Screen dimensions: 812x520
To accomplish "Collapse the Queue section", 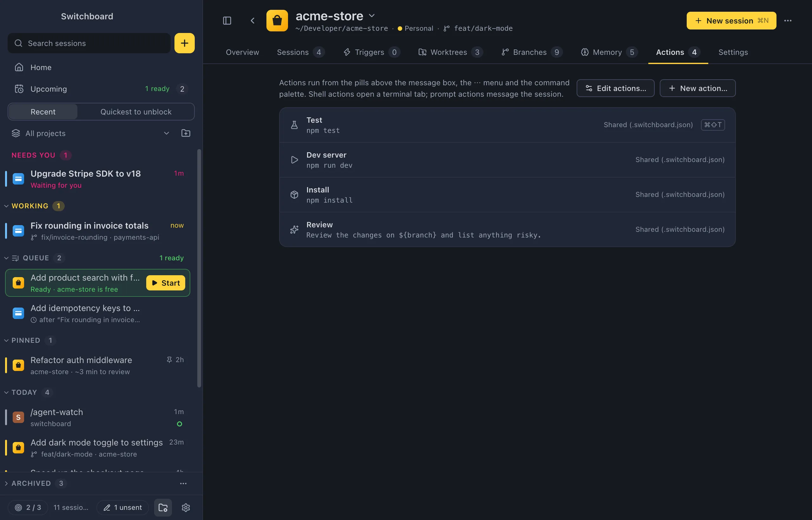I will point(6,258).
